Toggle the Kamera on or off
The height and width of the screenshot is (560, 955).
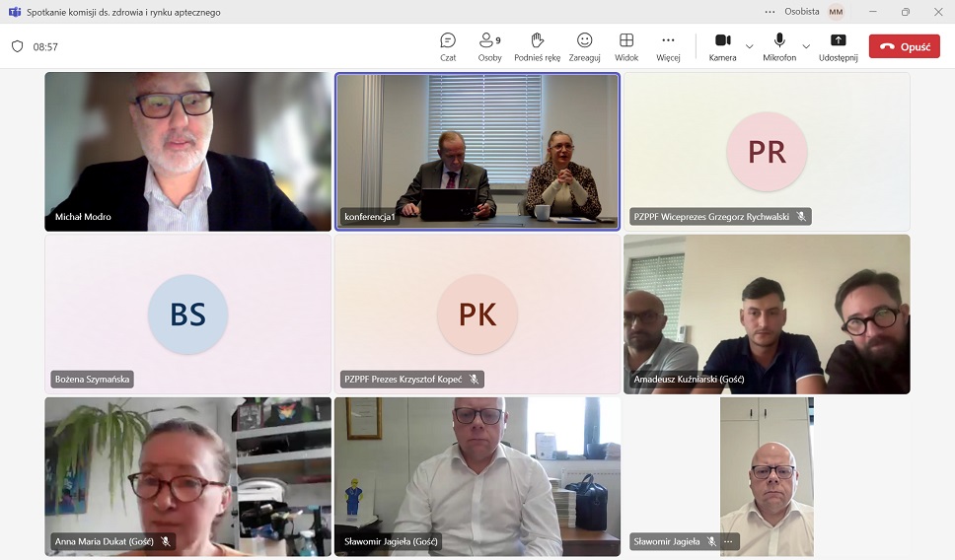pos(722,45)
